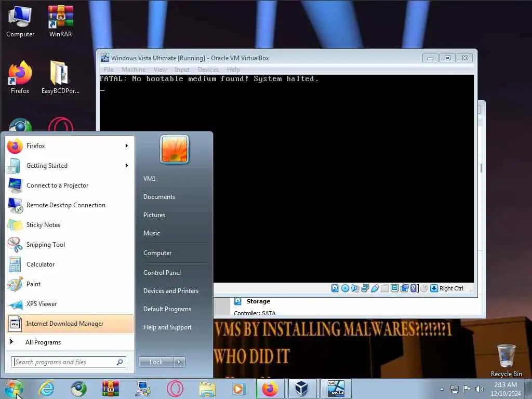Screen dimensions: 532x399
Task: Open Default Programs from Start menu
Action: [x=167, y=309]
